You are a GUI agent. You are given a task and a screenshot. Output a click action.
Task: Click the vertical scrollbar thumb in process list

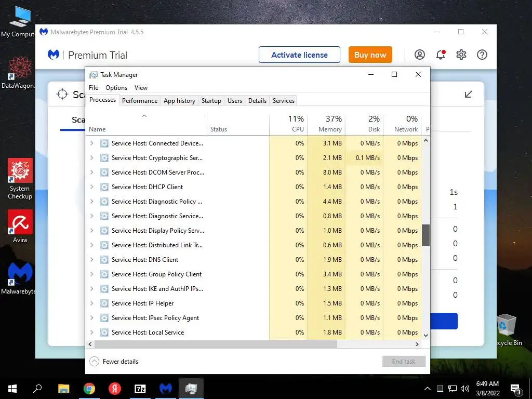(x=426, y=235)
